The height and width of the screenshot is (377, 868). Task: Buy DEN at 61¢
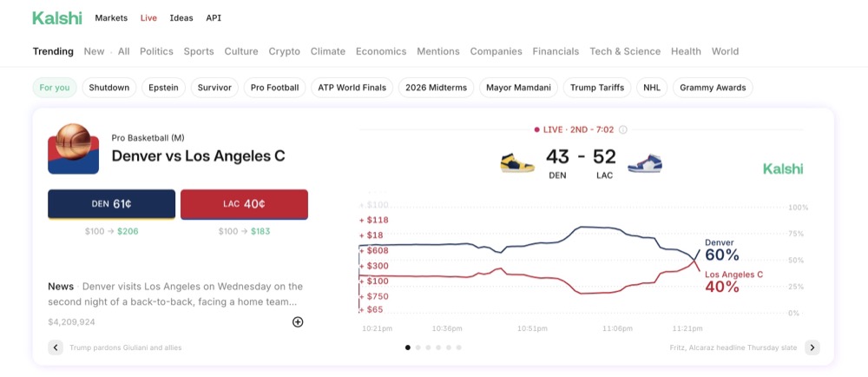click(x=111, y=204)
